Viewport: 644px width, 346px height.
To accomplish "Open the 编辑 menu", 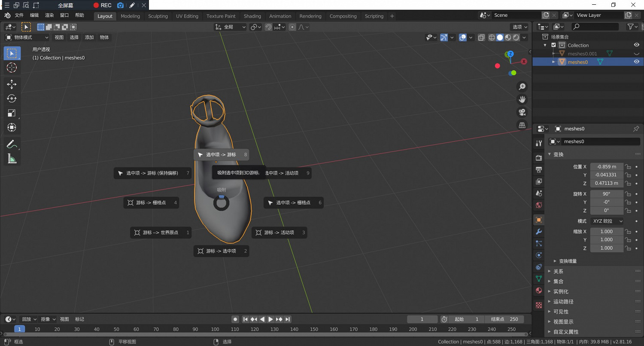I will click(34, 15).
